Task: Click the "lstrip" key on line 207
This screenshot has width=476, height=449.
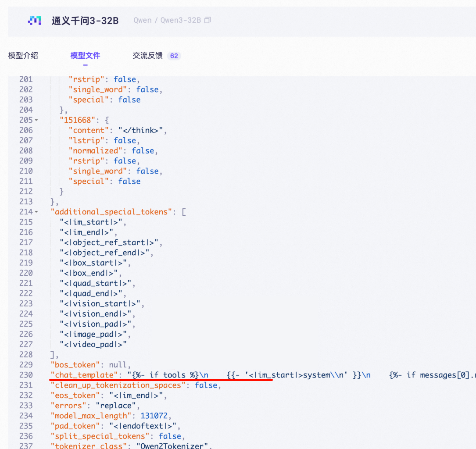Action: point(86,140)
